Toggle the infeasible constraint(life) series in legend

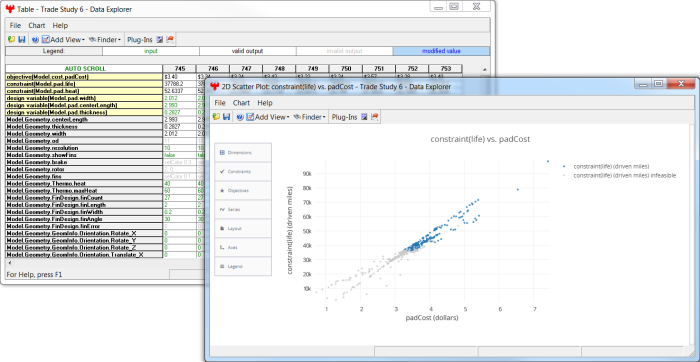tap(620, 175)
